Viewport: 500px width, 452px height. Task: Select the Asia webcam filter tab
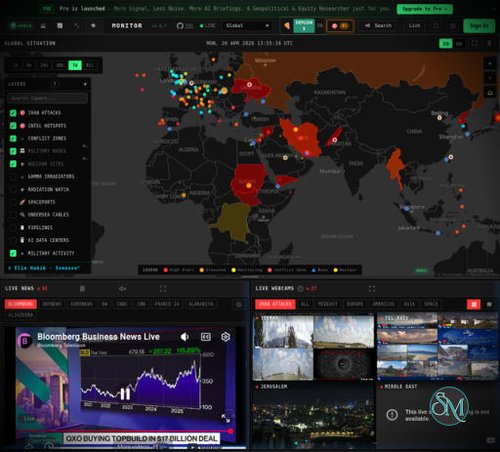(x=409, y=304)
